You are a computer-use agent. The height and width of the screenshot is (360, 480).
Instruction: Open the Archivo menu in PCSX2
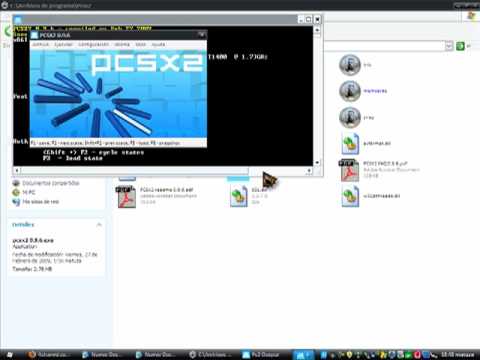click(x=40, y=44)
